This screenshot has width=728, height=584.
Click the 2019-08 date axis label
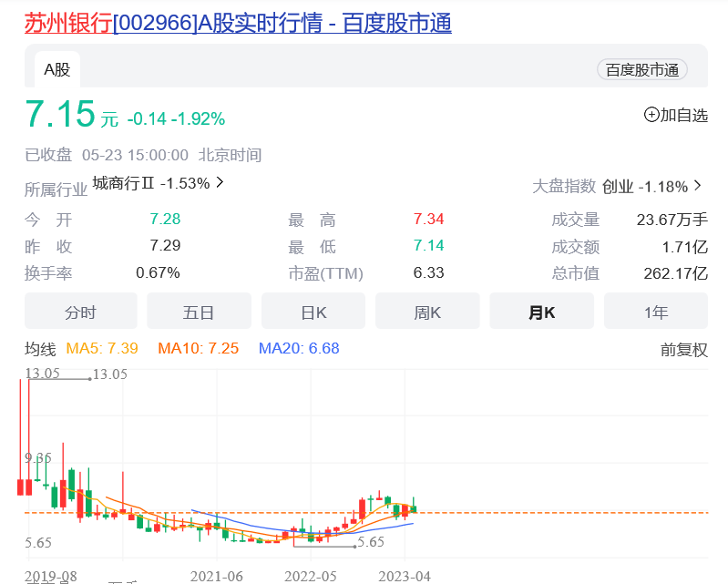point(51,576)
